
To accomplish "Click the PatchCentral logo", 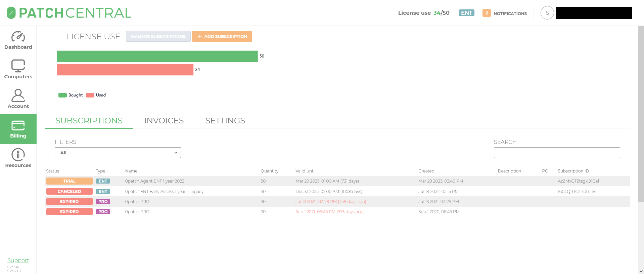I will pos(69,13).
